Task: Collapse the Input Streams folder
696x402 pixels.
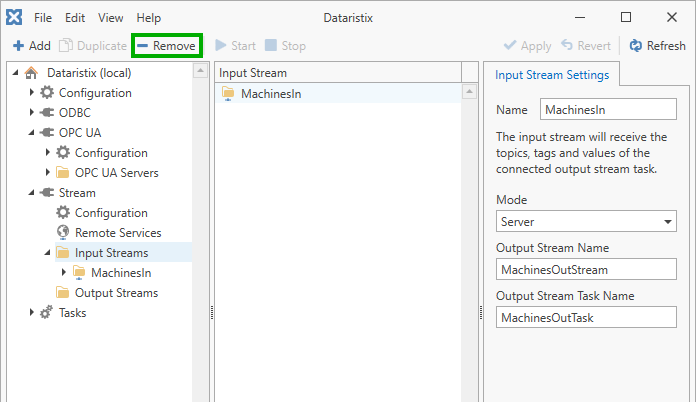Action: (47, 252)
